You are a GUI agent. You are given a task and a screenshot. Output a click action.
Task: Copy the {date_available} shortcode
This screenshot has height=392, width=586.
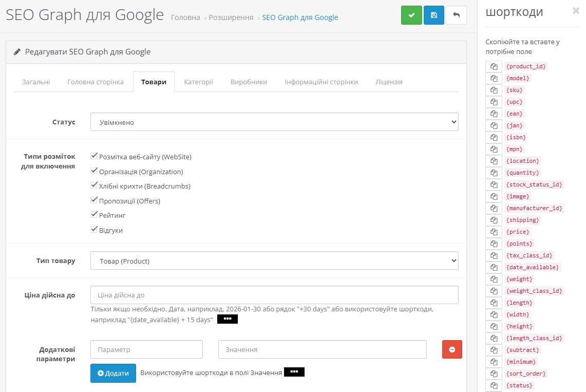pos(494,268)
